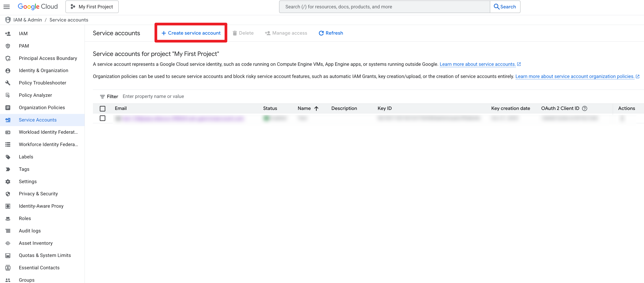644x283 pixels.
Task: Check the first service account row checkbox
Action: click(102, 118)
